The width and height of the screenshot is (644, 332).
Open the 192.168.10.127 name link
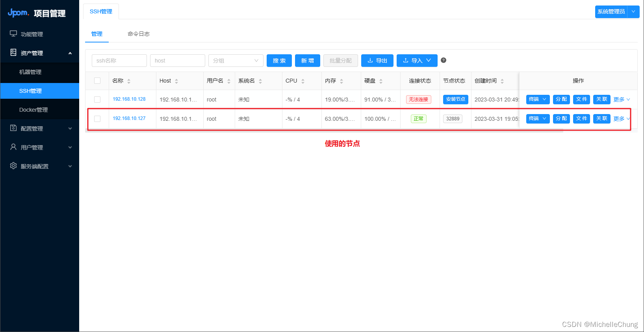pos(129,118)
